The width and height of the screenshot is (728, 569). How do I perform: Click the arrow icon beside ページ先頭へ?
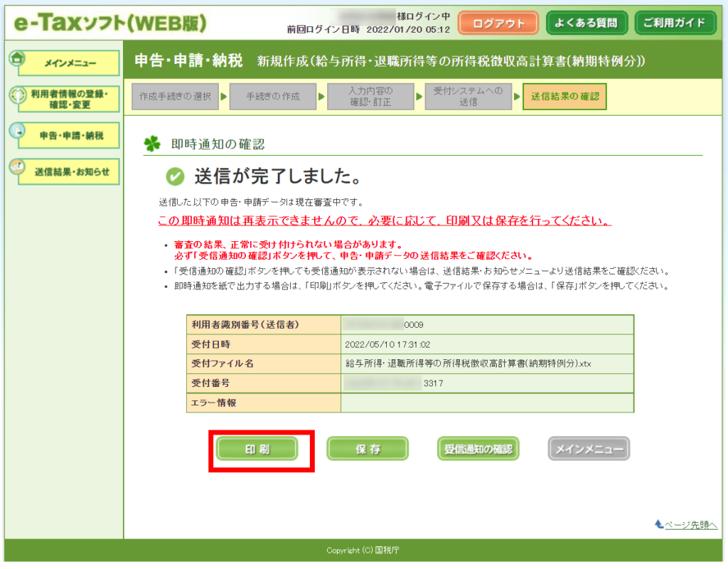659,525
